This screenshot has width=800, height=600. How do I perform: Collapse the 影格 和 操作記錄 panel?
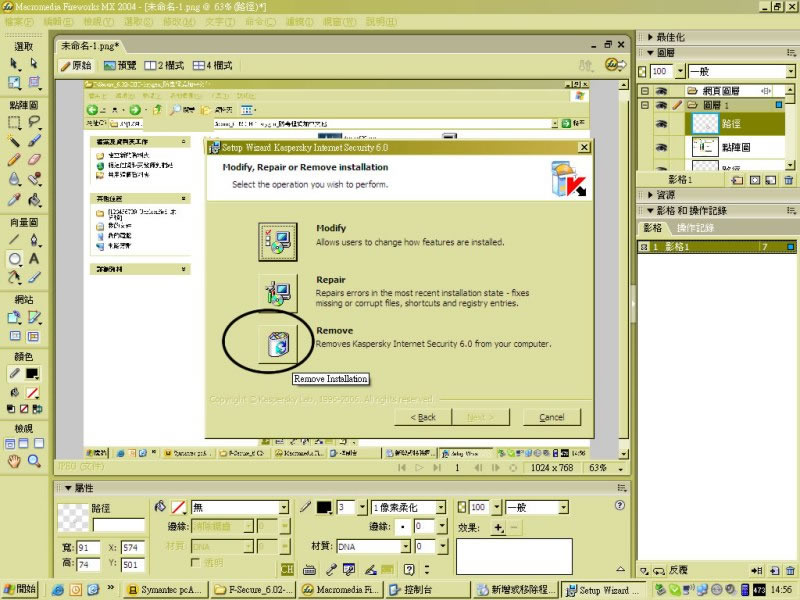tap(650, 211)
